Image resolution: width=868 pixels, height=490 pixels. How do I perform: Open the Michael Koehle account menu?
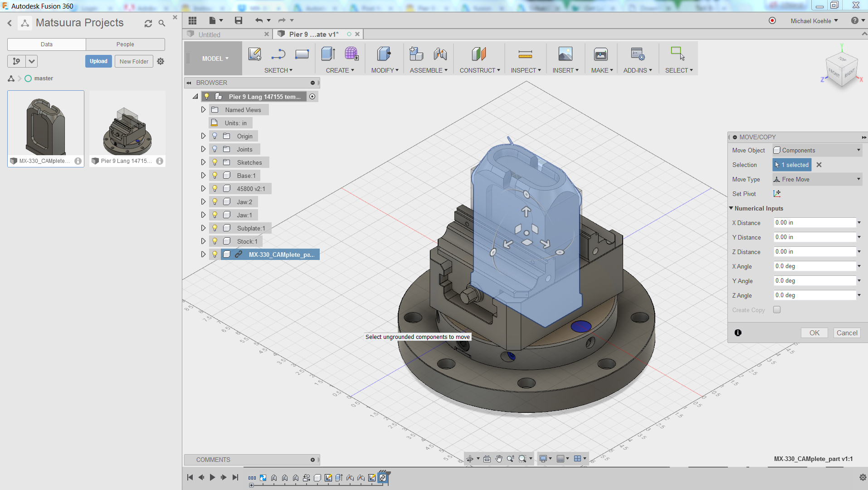pos(814,21)
